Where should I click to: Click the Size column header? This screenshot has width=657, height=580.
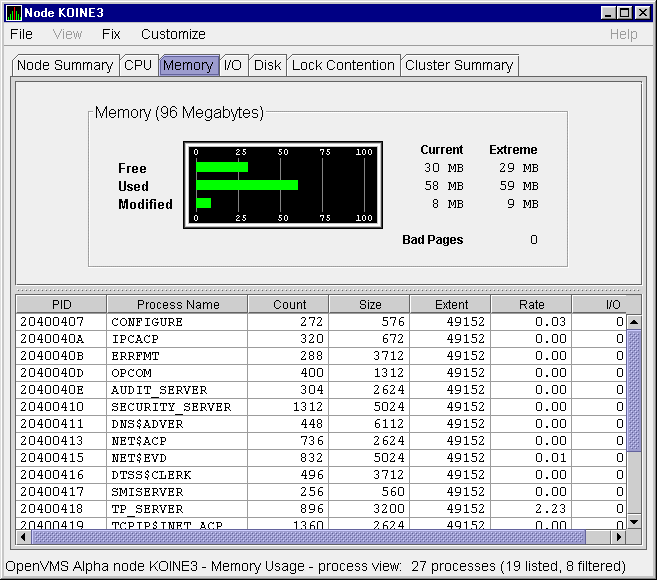click(370, 304)
